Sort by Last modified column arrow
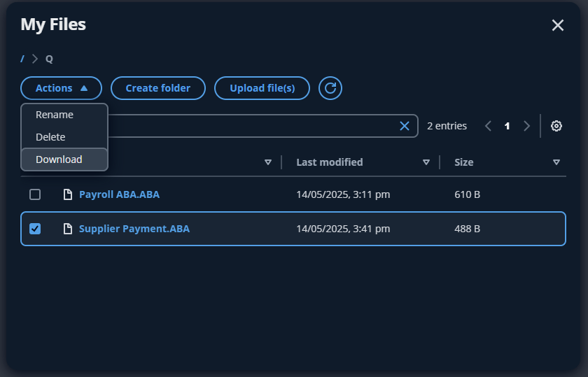This screenshot has width=588, height=377. [426, 162]
